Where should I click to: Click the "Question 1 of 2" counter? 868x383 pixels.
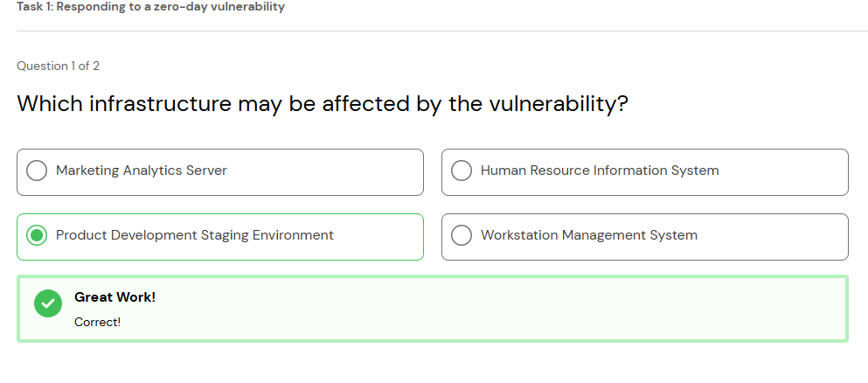pos(58,66)
